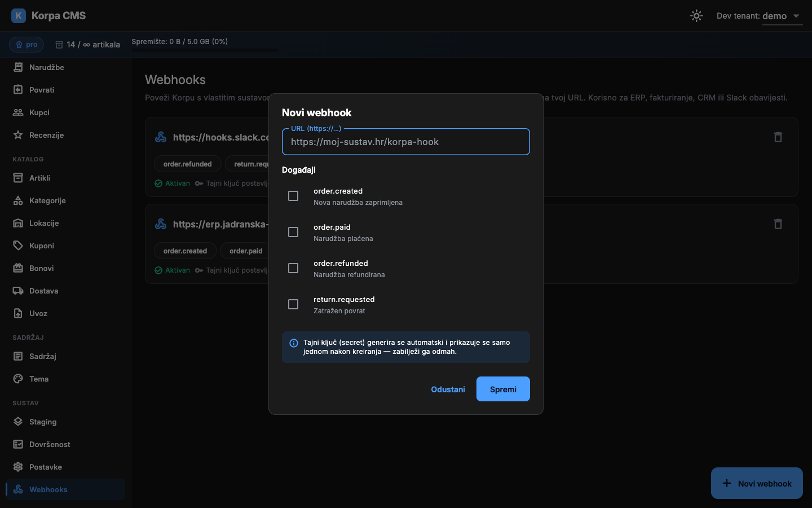
Task: Expand the Dev tenant demo dropdown
Action: point(783,16)
